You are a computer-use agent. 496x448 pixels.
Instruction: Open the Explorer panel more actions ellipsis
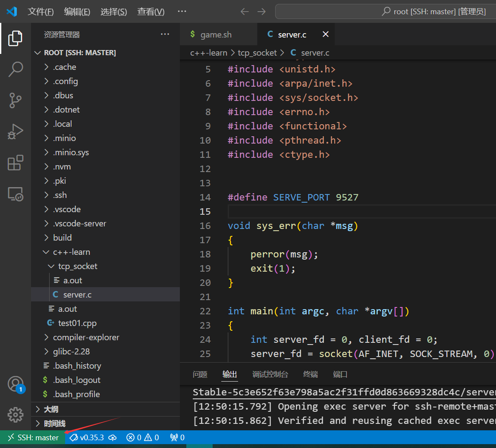click(165, 34)
